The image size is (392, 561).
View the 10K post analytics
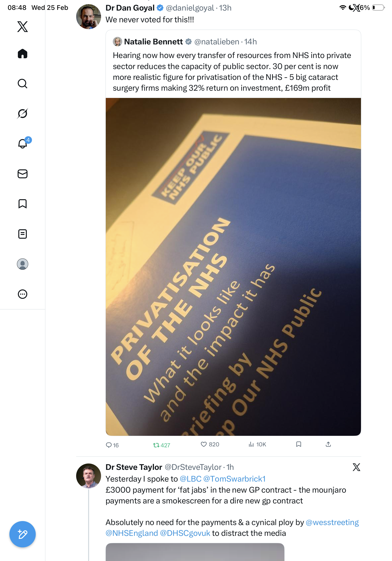pyautogui.click(x=257, y=444)
